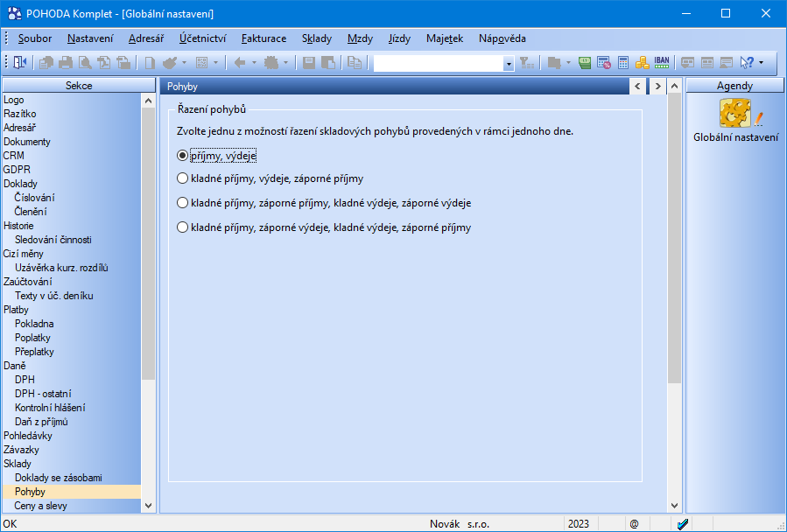
Task: Open the Účetnictví menu
Action: click(203, 38)
